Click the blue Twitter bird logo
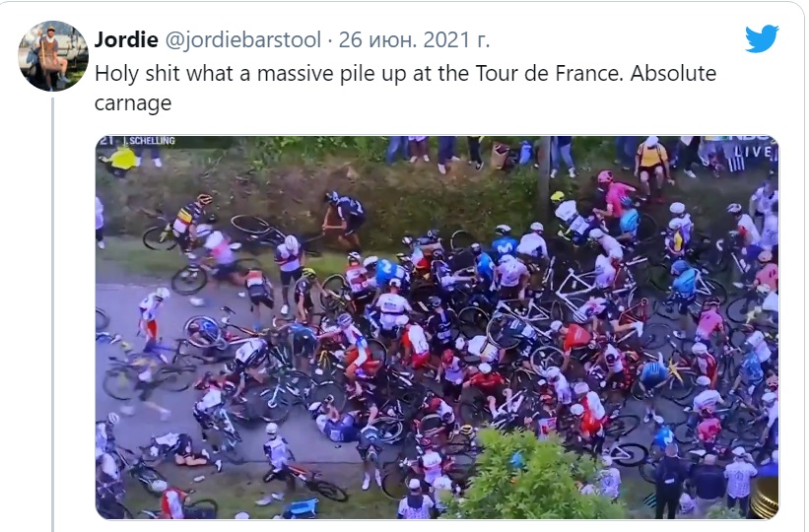 [762, 38]
